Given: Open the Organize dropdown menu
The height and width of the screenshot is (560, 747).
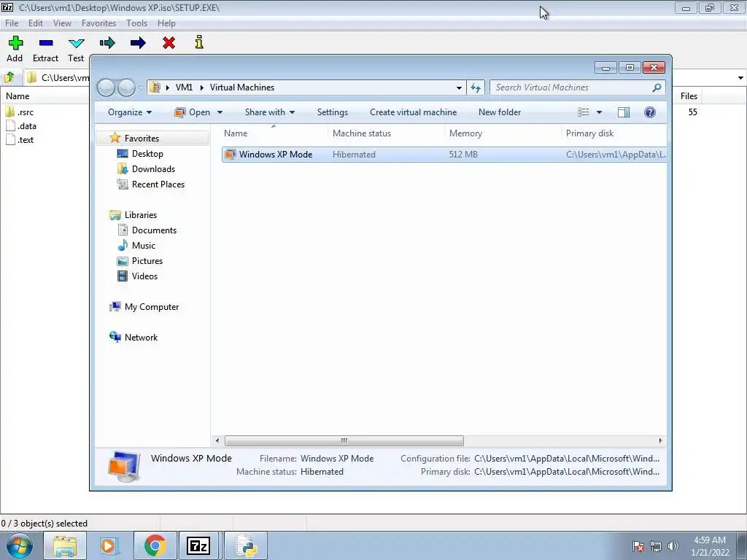Looking at the screenshot, I should [x=130, y=112].
